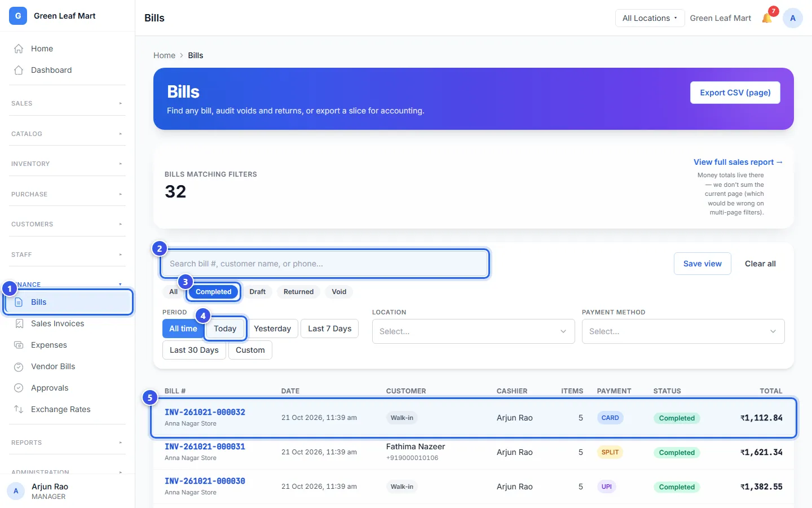This screenshot has width=812, height=508.
Task: Open bill INV-261021-000031
Action: tap(205, 446)
